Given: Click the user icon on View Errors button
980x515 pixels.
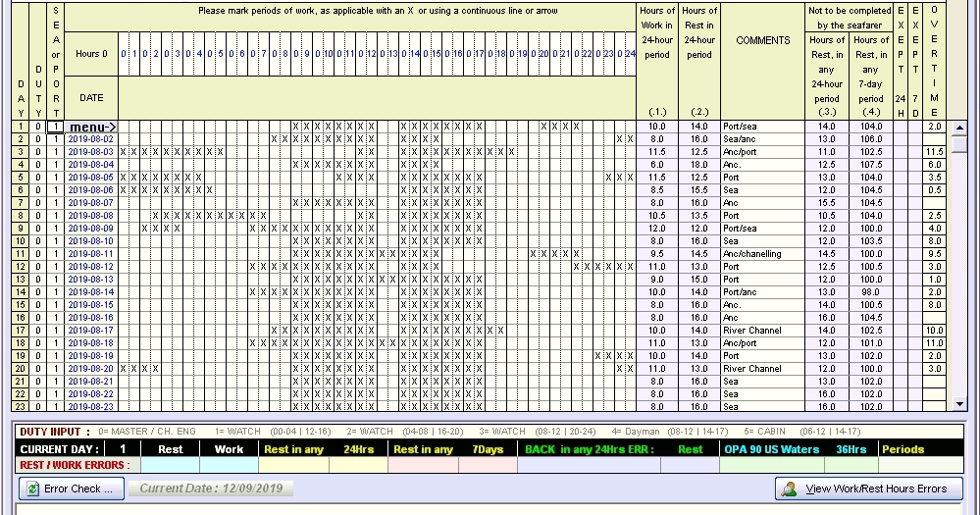Looking at the screenshot, I should click(x=789, y=489).
